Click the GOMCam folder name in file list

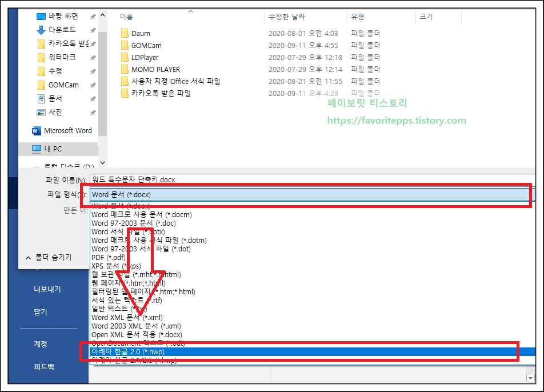[x=146, y=46]
